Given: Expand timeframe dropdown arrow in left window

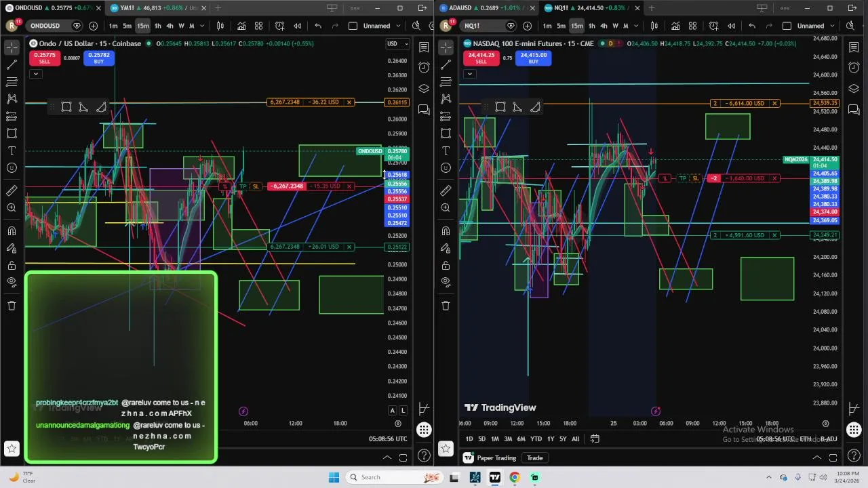Looking at the screenshot, I should (x=203, y=26).
